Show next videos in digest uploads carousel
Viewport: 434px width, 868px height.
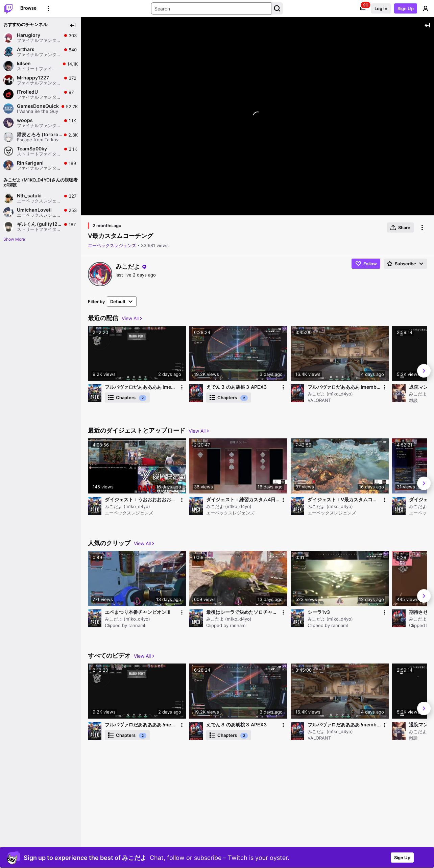pyautogui.click(x=424, y=483)
